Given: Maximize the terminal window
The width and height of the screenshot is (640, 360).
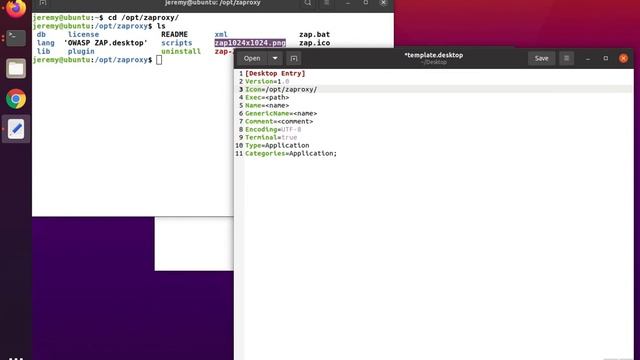Looking at the screenshot, I should pyautogui.click(x=366, y=3).
